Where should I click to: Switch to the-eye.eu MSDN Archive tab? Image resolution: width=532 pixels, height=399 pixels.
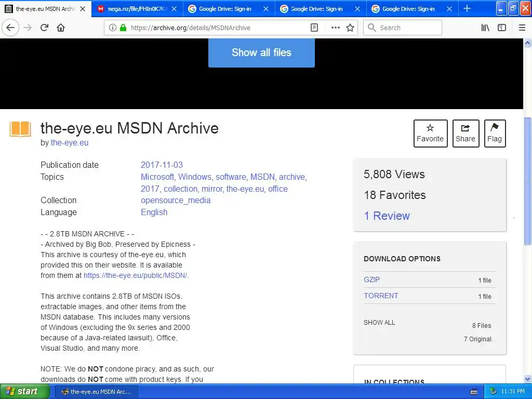(46, 9)
